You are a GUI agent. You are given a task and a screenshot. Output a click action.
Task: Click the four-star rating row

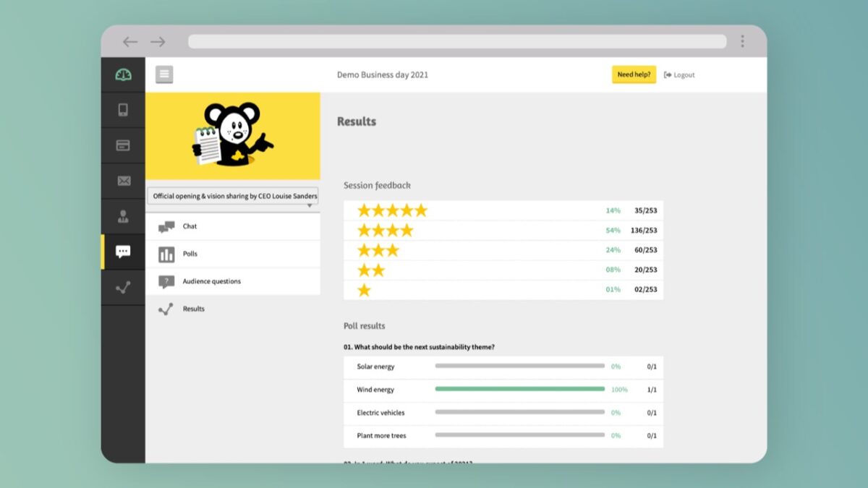[x=503, y=231]
